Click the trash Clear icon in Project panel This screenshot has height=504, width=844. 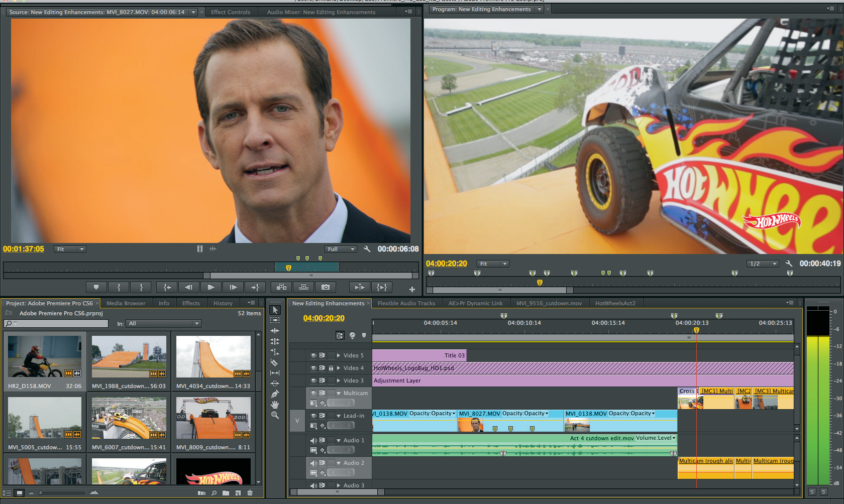250,493
